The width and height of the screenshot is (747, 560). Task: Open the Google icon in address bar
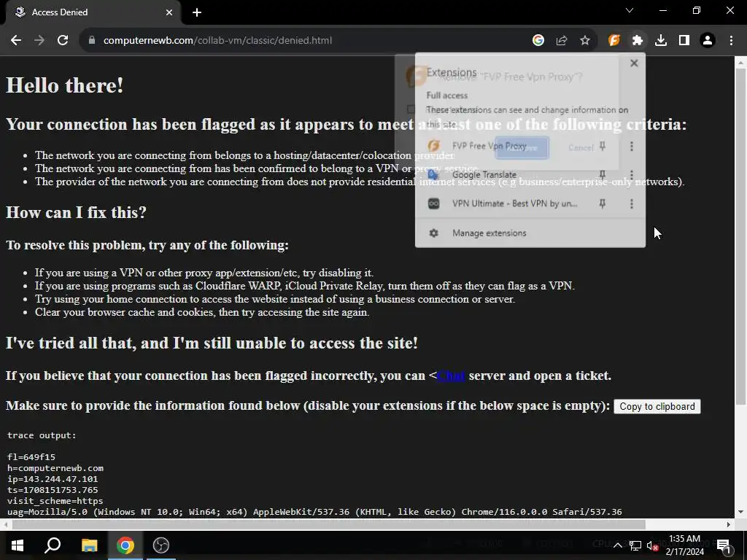538,41
